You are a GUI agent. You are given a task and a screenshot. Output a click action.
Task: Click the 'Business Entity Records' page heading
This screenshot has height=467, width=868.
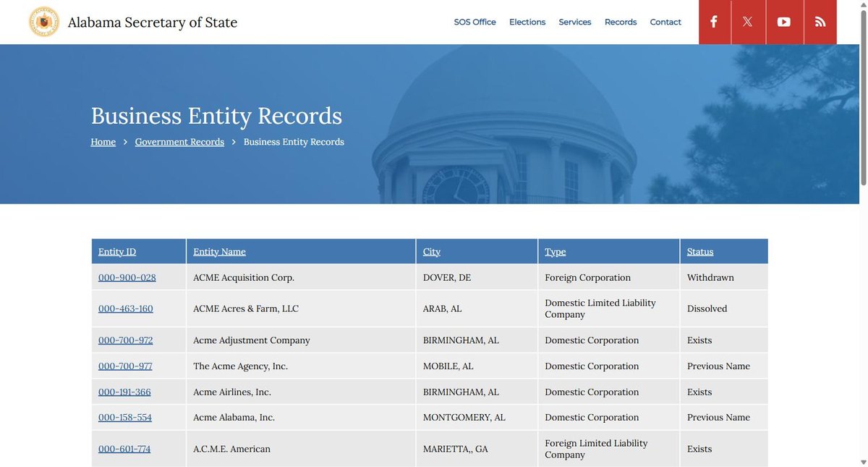click(216, 116)
